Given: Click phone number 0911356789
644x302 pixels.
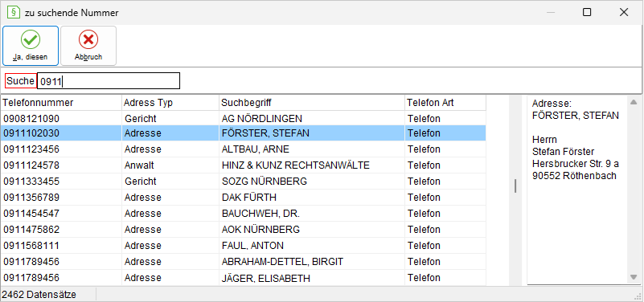Looking at the screenshot, I should [x=31, y=198].
